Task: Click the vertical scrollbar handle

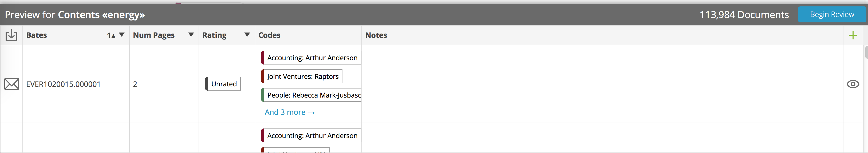Action: [x=866, y=52]
